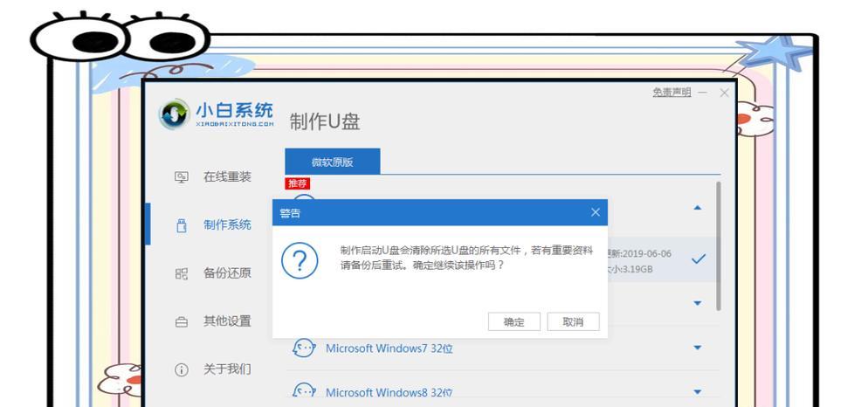
Task: Click the 备份还原 grid icon
Action: click(x=181, y=273)
